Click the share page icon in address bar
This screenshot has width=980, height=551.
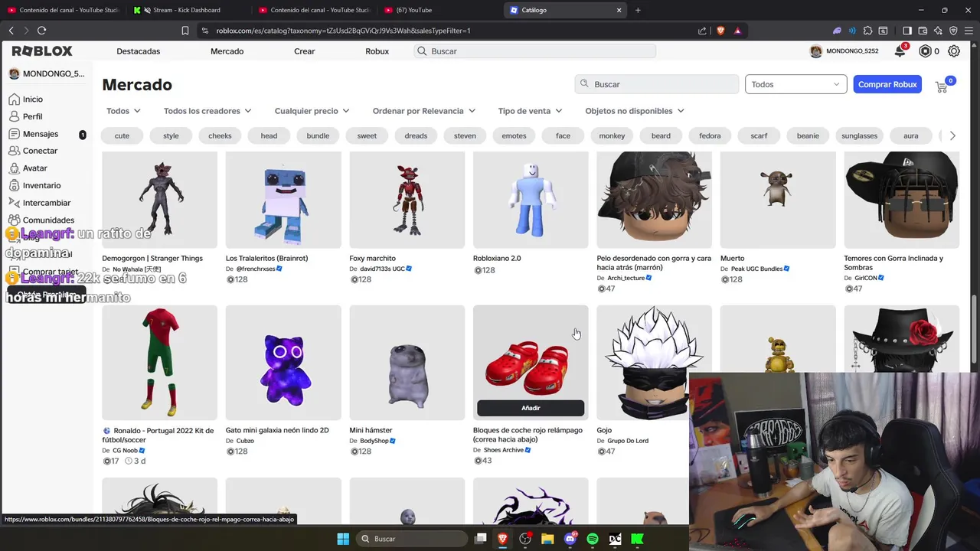point(702,31)
